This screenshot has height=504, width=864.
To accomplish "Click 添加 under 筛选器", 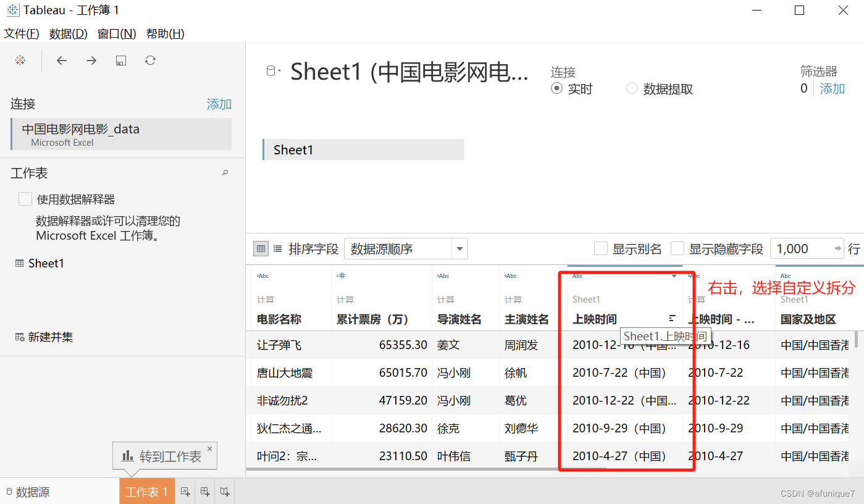I will click(x=833, y=88).
